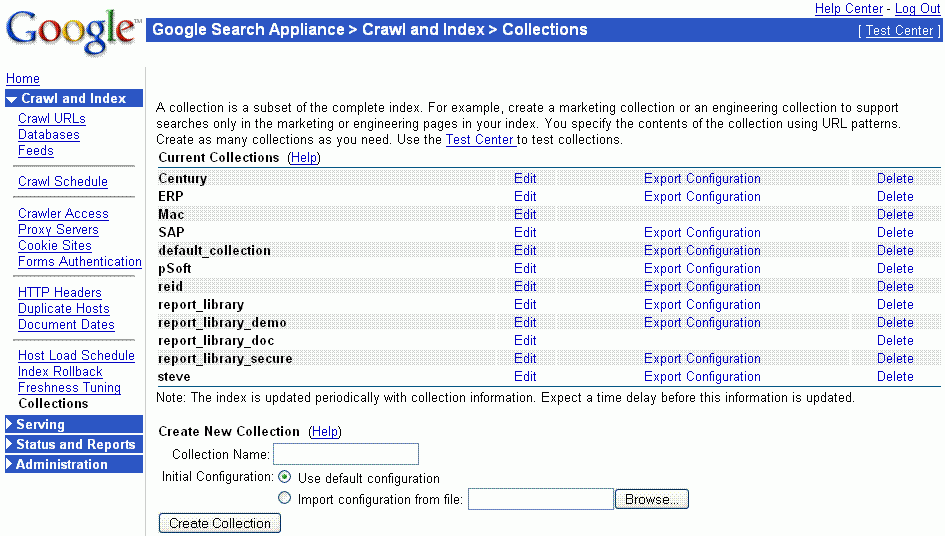Focus the Collection Name input field
The width and height of the screenshot is (945, 536).
tap(346, 454)
